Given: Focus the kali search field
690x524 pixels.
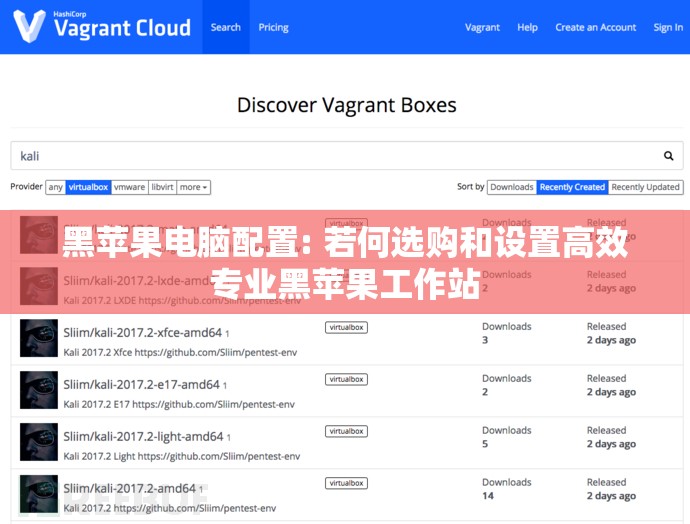Looking at the screenshot, I should coord(347,156).
